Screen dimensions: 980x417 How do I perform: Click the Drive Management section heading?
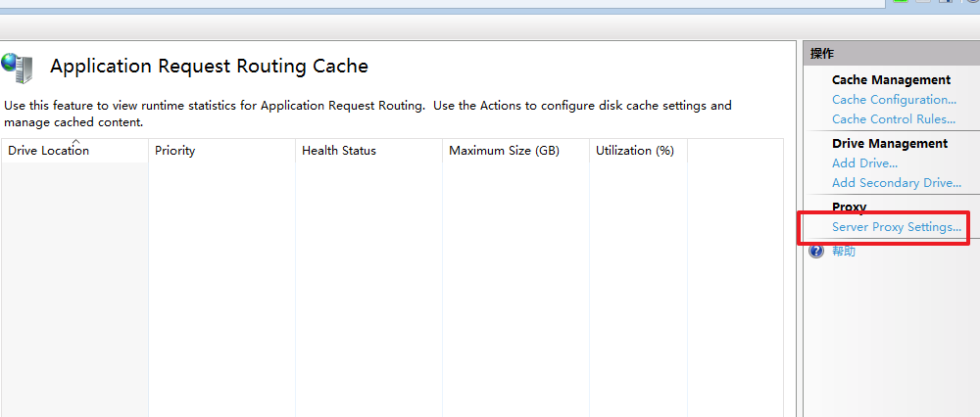[890, 144]
